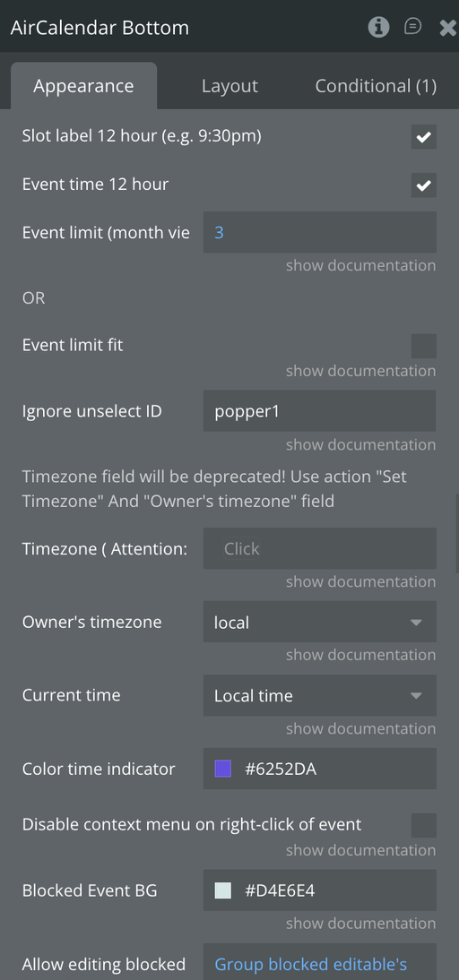Toggle Event time 12 hour checkbox

click(424, 185)
